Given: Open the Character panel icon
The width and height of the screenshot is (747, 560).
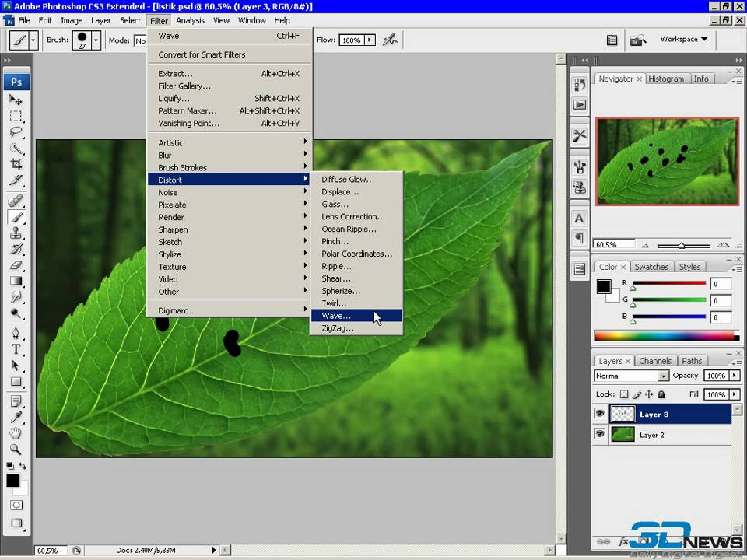Looking at the screenshot, I should point(579,219).
